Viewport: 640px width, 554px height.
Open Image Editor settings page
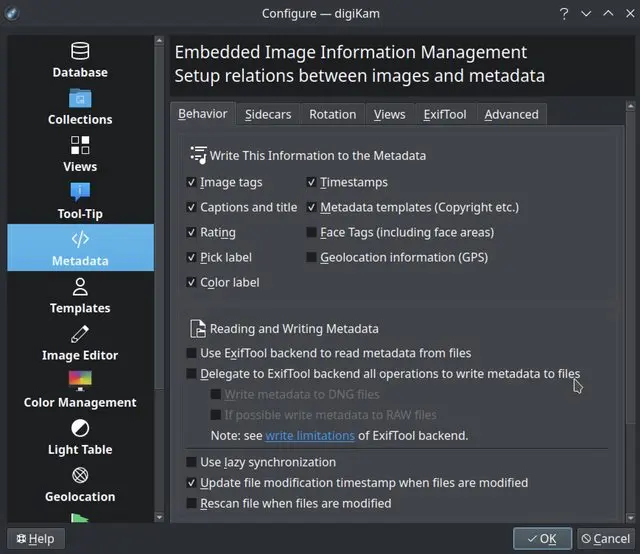(80, 342)
